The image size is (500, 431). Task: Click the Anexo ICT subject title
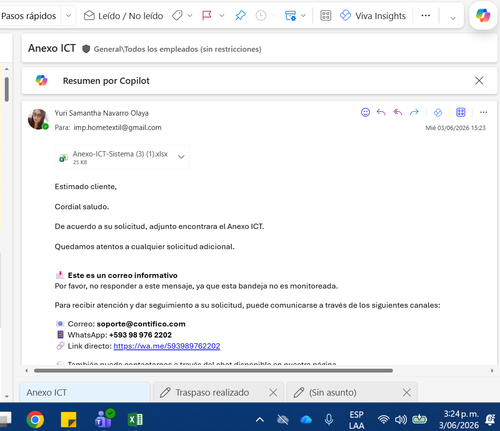point(52,48)
